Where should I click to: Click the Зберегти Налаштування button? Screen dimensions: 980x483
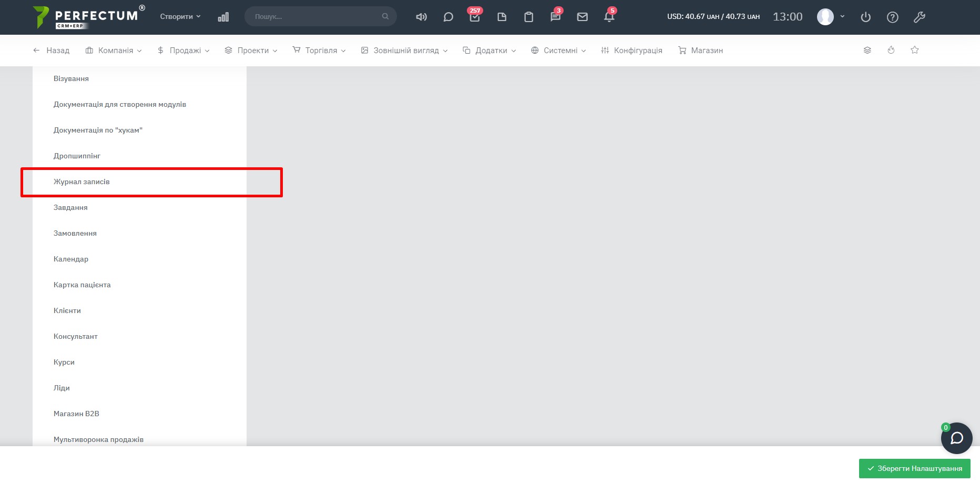coord(914,468)
